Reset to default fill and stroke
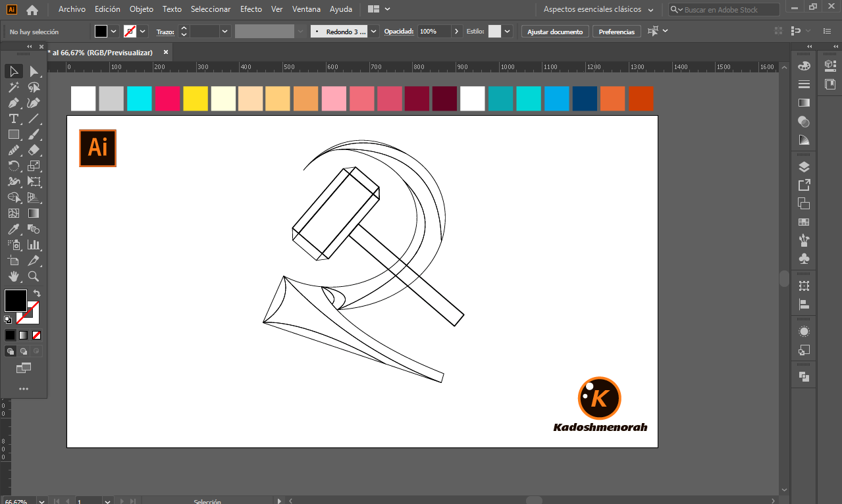842x504 pixels. [8, 320]
